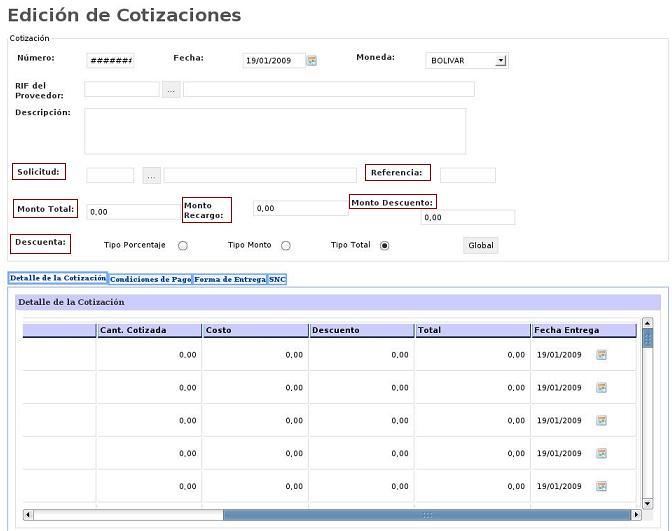Select the Tipo Monto radio button
The image size is (672, 531).
[x=286, y=246]
